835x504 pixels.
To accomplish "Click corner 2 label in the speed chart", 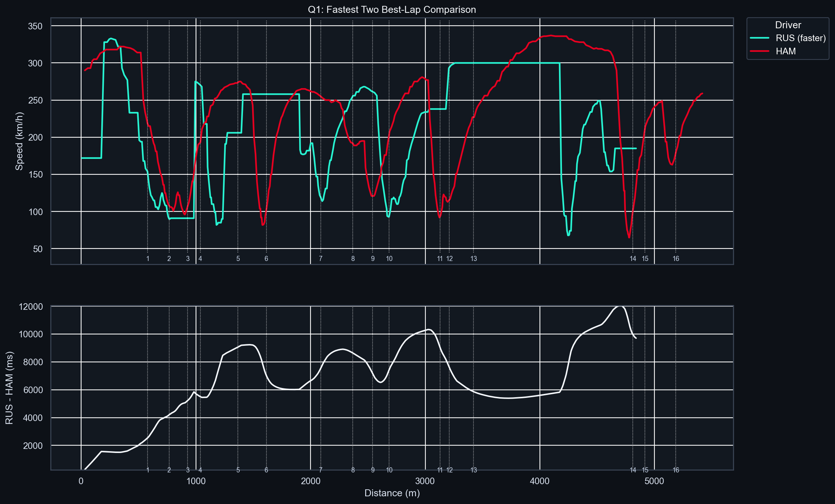I will click(x=169, y=258).
